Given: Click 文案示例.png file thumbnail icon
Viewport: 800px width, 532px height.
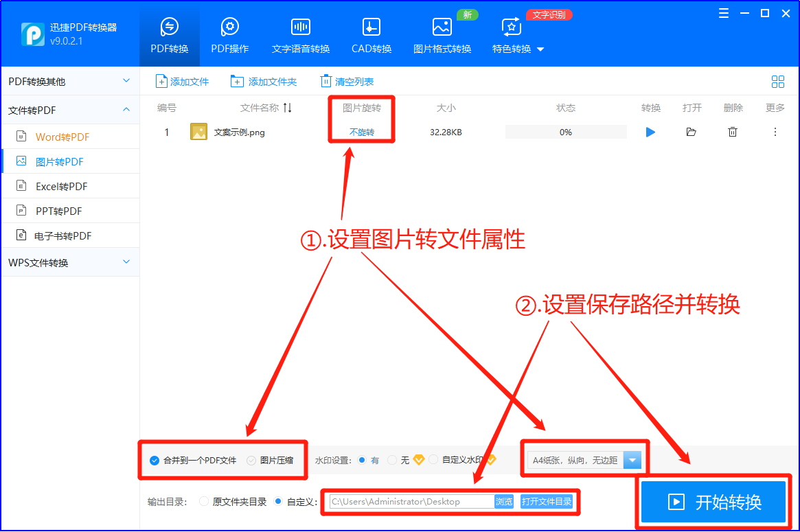Looking at the screenshot, I should (x=198, y=132).
